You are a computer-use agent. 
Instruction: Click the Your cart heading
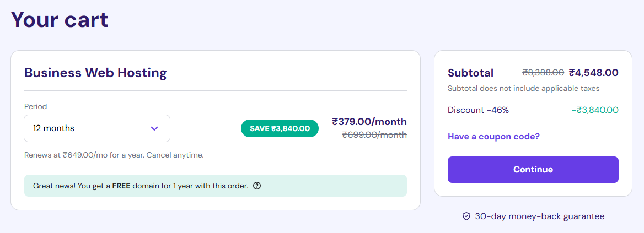click(60, 20)
